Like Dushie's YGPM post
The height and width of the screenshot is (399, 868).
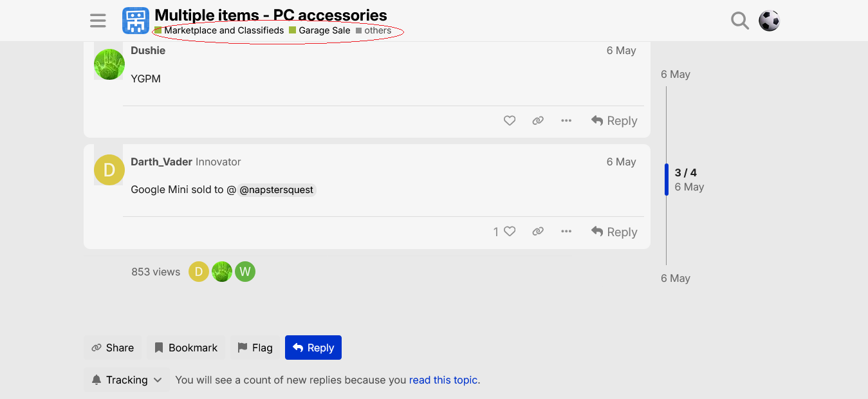510,120
